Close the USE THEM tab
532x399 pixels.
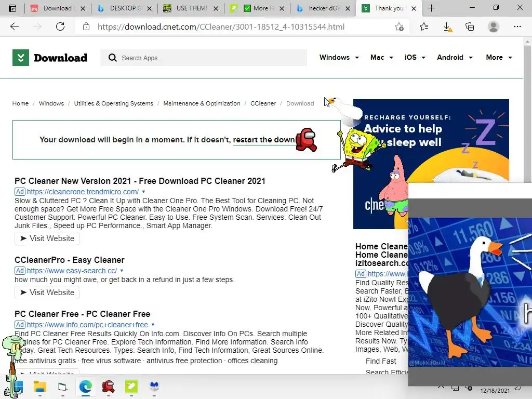(x=216, y=8)
